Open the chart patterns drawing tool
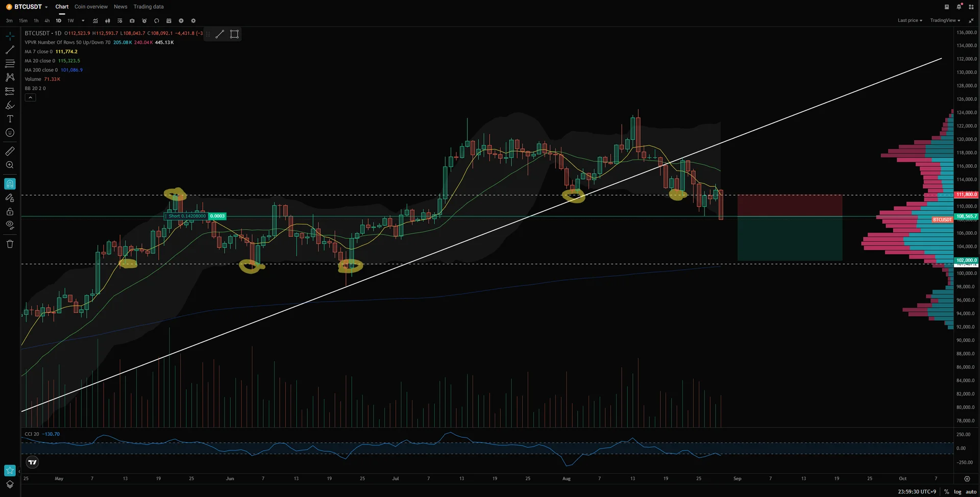The height and width of the screenshot is (497, 980). point(10,78)
